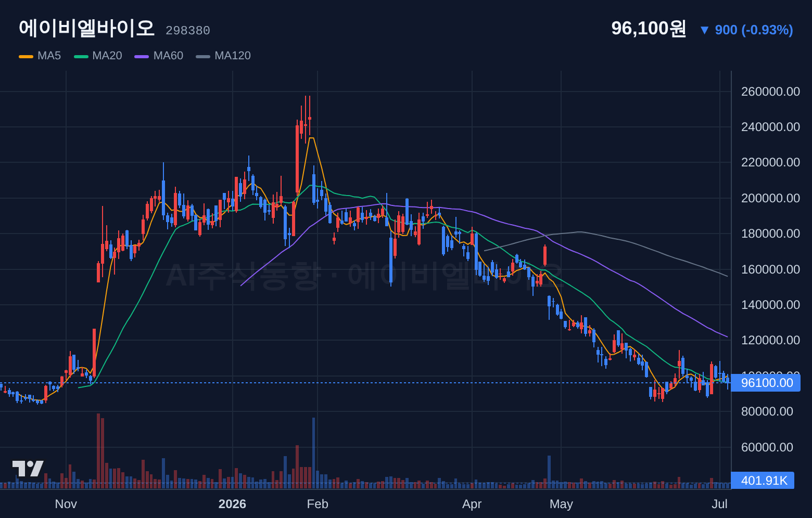Screen dimensions: 812x518
Task: Click the 401.91K volume label
Action: pyautogui.click(x=763, y=481)
